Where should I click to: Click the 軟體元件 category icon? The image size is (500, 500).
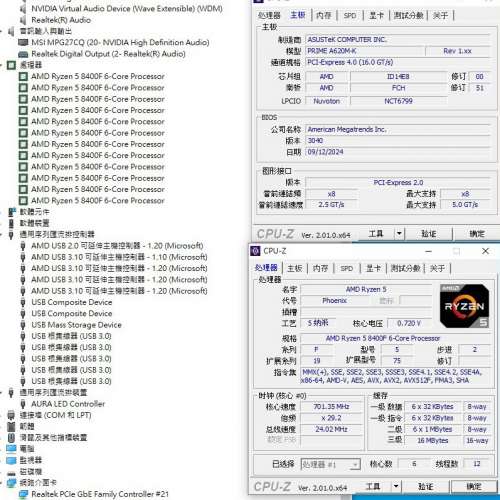pos(12,212)
